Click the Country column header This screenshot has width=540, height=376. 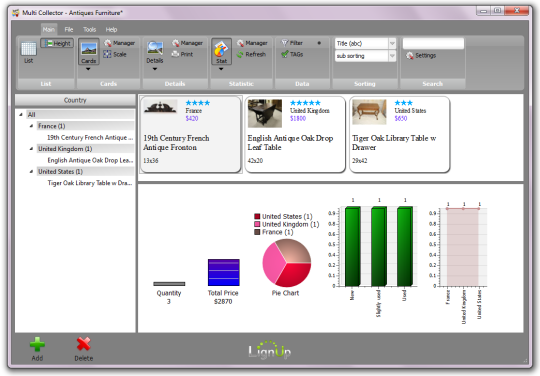75,100
